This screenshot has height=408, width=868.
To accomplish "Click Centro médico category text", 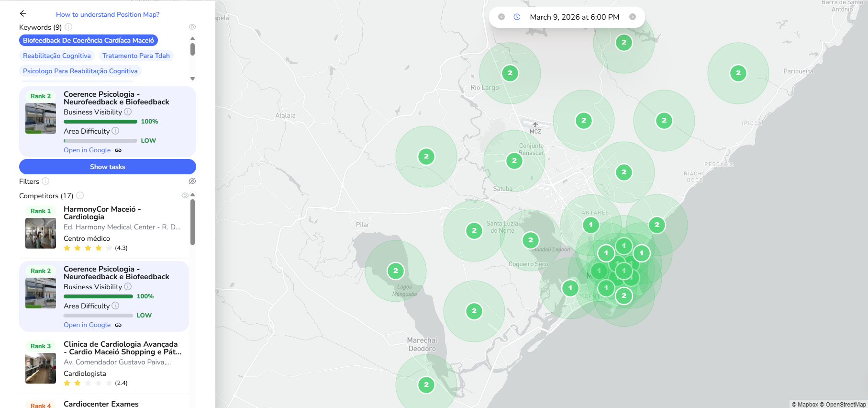I will 87,238.
